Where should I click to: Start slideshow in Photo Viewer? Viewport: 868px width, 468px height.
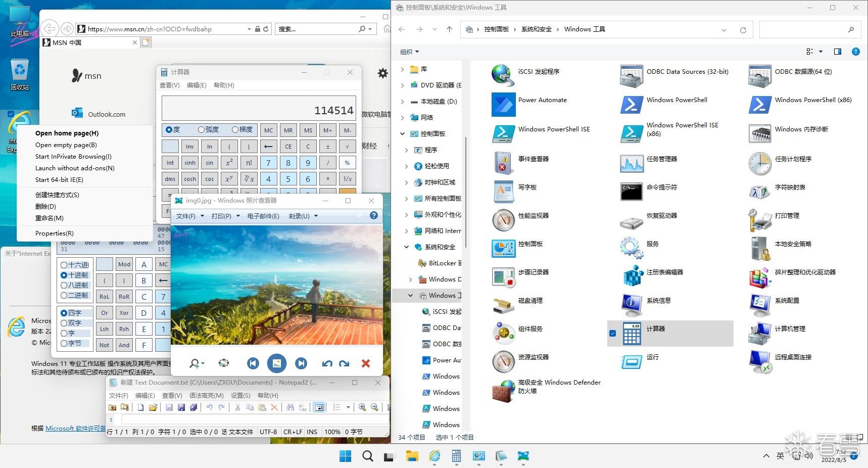tap(276, 363)
